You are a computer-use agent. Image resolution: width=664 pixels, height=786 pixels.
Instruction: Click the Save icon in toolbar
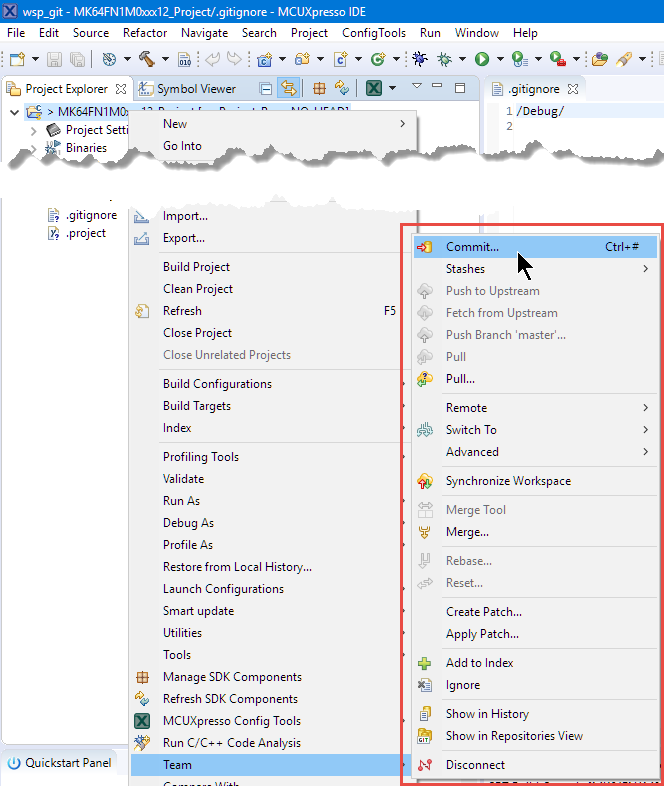click(x=53, y=60)
